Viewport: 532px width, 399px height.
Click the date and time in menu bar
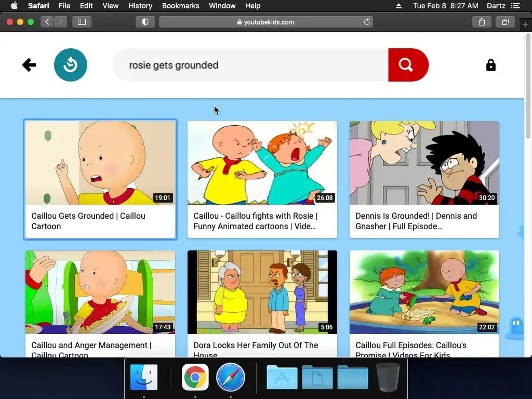(445, 6)
